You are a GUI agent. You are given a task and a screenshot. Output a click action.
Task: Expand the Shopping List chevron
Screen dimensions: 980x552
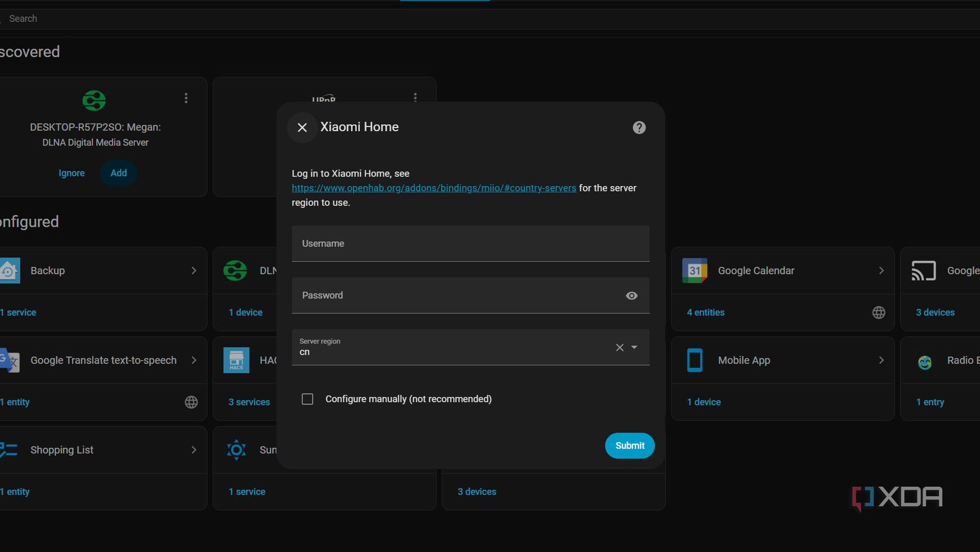[x=194, y=450]
